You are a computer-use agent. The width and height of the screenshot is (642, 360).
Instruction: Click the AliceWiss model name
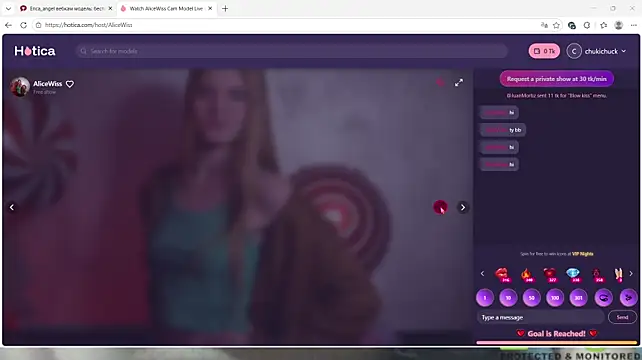point(47,84)
